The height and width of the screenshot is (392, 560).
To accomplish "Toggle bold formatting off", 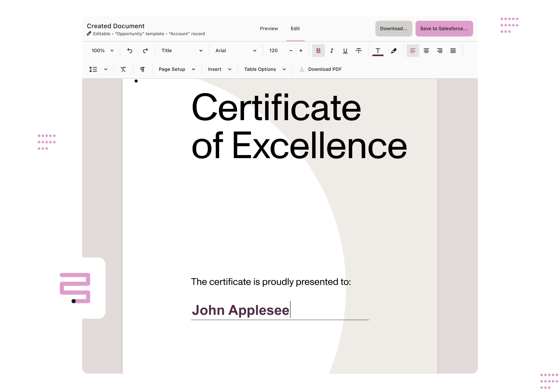I will coord(318,51).
